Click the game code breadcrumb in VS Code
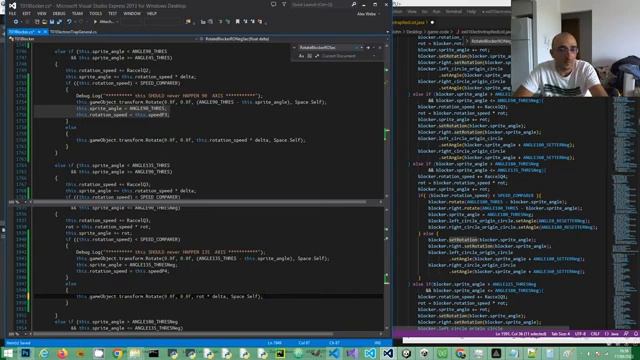The image size is (640, 360). coord(438,31)
